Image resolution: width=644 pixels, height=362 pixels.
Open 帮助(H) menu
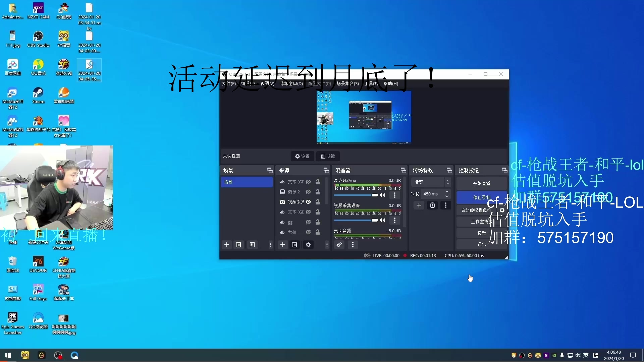click(x=391, y=83)
